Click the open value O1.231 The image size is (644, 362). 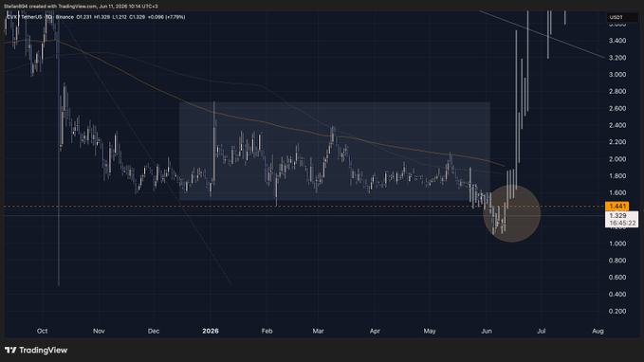pos(84,17)
